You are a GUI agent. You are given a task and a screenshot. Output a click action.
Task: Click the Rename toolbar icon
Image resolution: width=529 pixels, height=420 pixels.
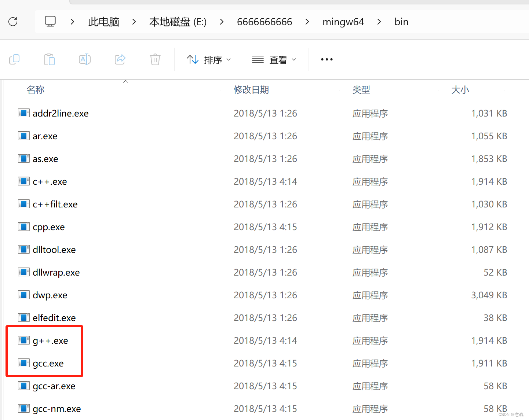85,59
